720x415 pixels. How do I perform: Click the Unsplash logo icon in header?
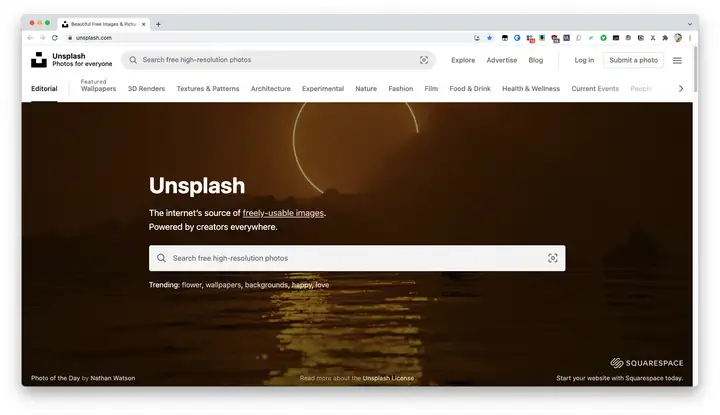click(39, 60)
